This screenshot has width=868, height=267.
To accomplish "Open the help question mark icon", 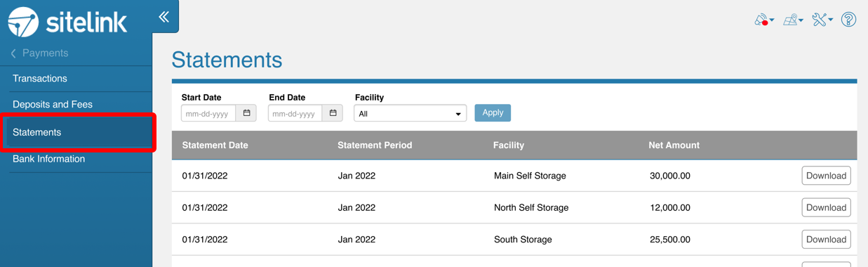I will [848, 20].
